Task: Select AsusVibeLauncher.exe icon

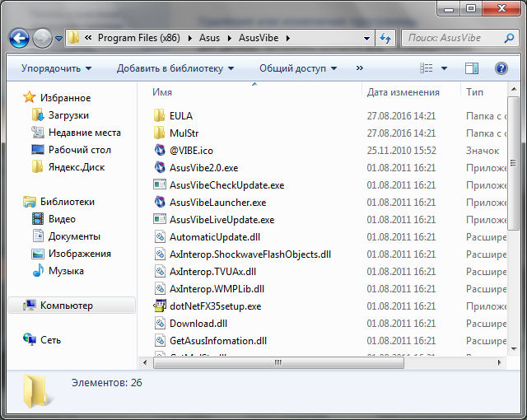Action: 160,202
